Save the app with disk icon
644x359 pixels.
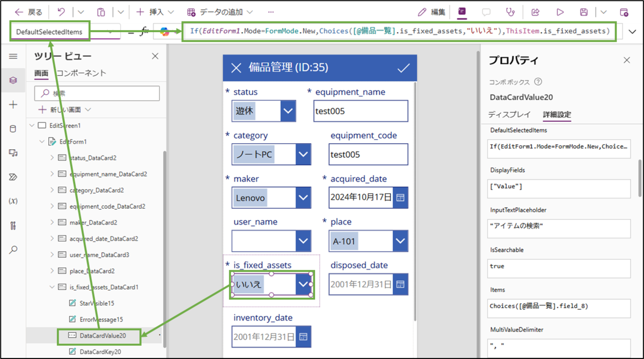click(584, 12)
